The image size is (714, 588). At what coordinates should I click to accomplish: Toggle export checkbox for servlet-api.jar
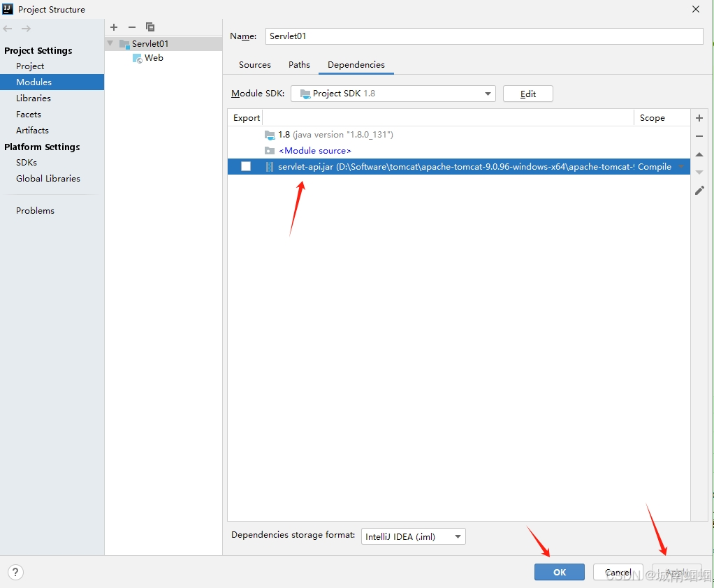pos(246,167)
